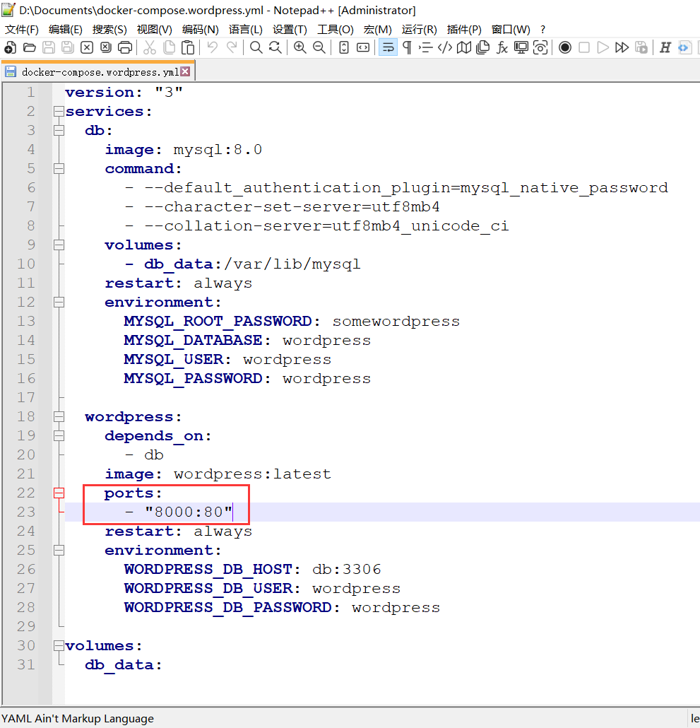The height and width of the screenshot is (728, 700).
Task: Collapse the services block fold marker
Action: 59,112
